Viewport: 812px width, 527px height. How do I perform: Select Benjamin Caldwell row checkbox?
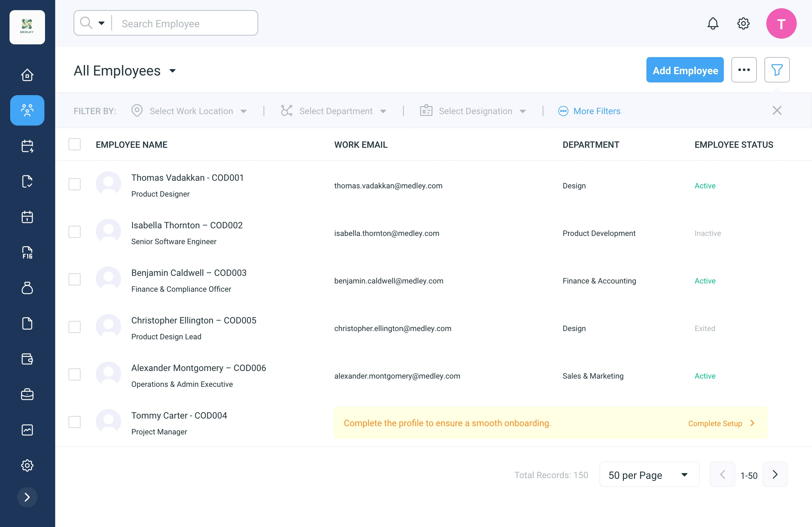[74, 279]
